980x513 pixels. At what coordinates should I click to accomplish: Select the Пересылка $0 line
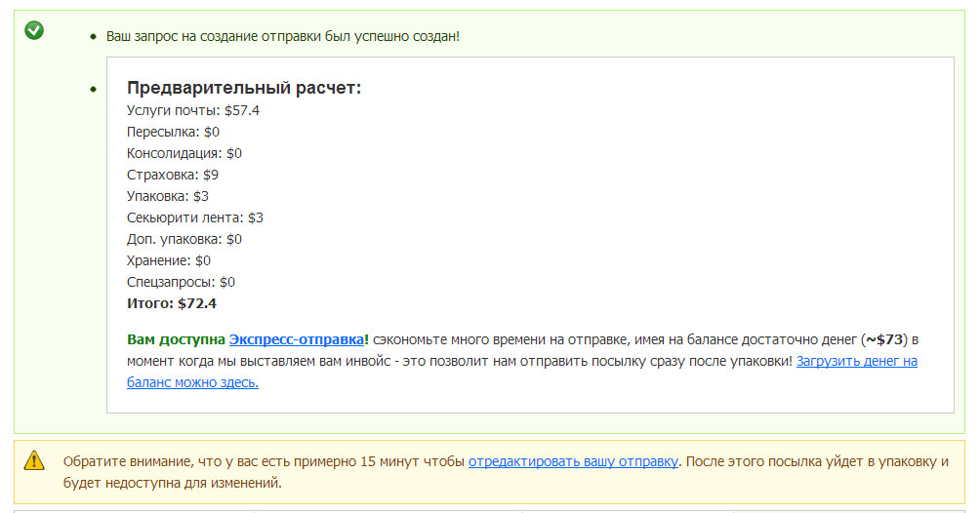(174, 132)
